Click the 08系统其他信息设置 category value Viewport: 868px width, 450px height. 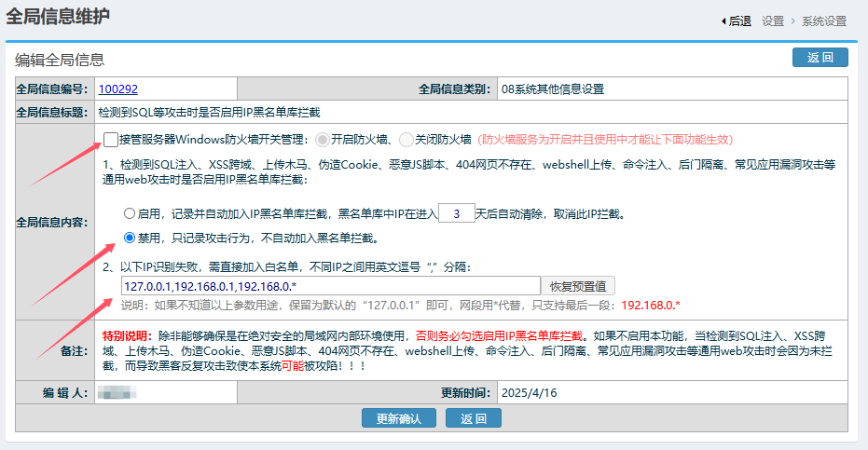(x=552, y=89)
